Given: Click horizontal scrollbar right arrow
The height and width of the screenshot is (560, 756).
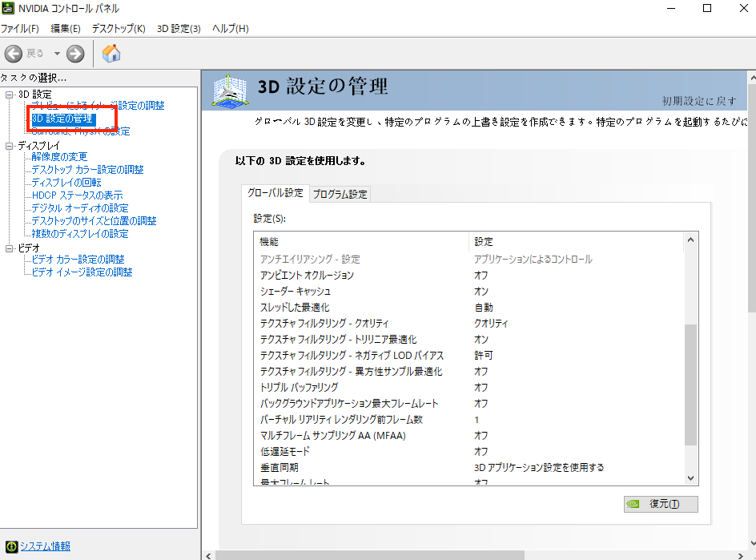Looking at the screenshot, I should (x=741, y=556).
